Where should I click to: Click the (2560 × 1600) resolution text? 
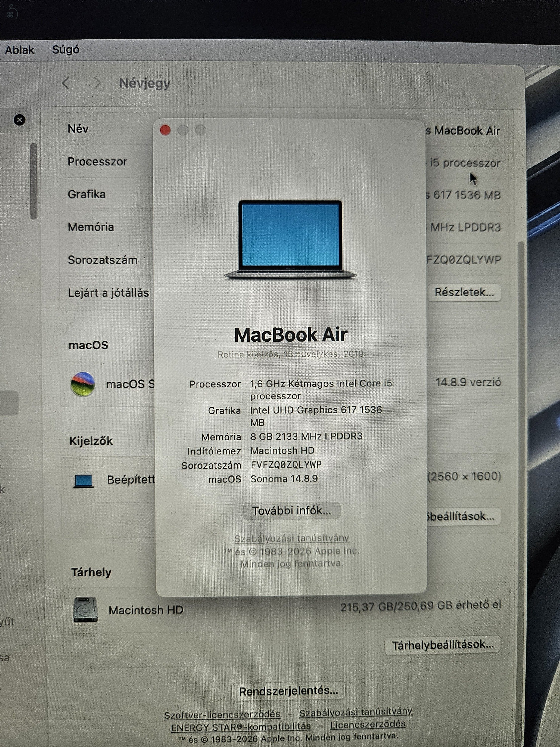coord(464,477)
